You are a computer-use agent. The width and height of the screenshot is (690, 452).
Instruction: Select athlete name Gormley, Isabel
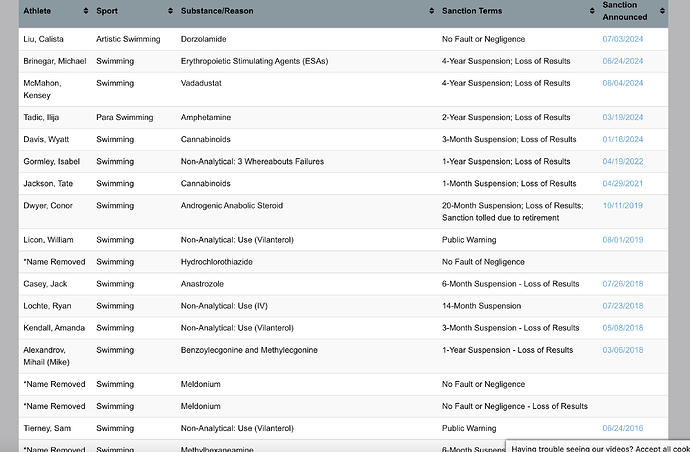[51, 162]
